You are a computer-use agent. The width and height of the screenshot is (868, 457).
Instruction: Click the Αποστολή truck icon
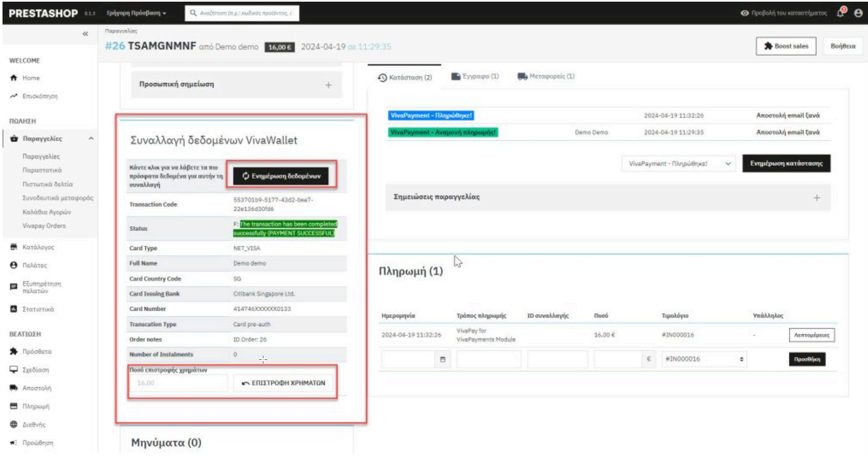tap(14, 388)
